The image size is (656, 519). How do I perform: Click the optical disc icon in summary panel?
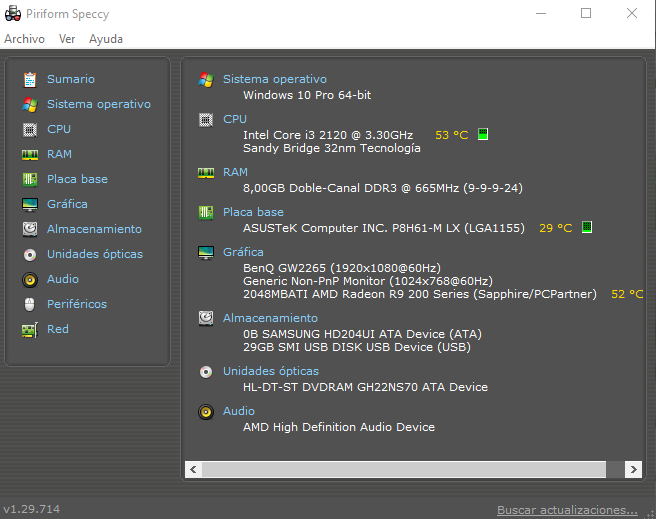(x=206, y=371)
